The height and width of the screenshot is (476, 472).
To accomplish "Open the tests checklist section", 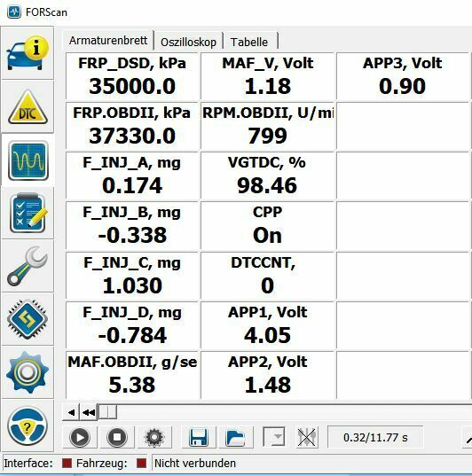I will tap(28, 213).
